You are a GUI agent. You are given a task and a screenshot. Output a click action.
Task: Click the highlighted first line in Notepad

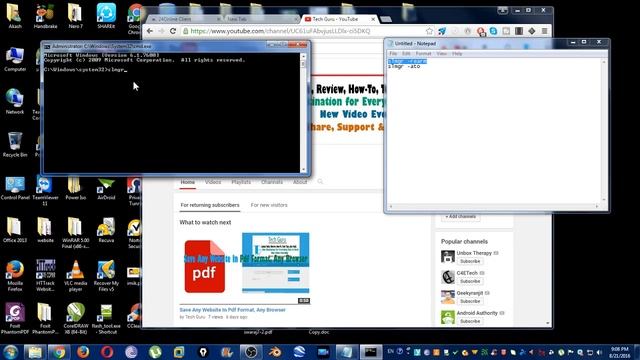[x=407, y=61]
